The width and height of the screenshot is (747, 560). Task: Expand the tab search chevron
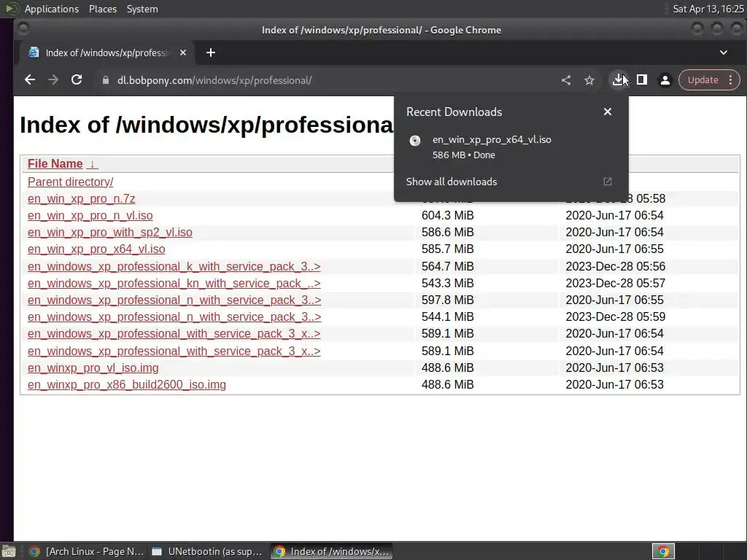723,52
